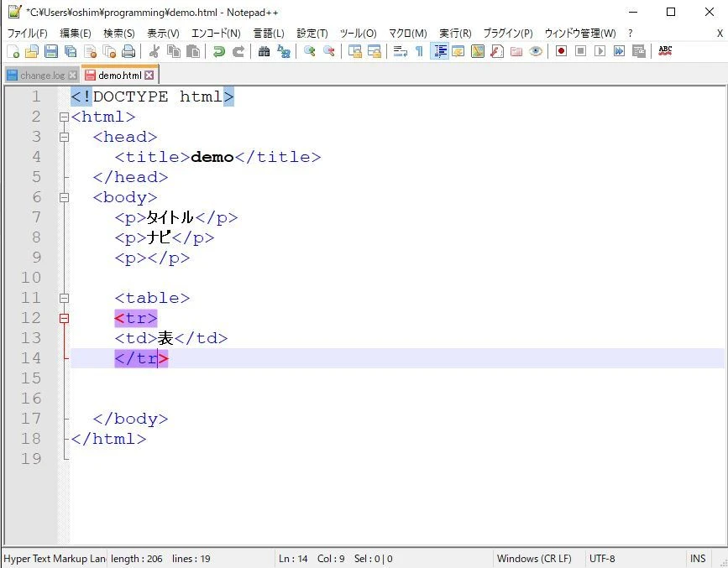
Task: Collapse the red tr fold marker at line 12
Action: pos(64,318)
